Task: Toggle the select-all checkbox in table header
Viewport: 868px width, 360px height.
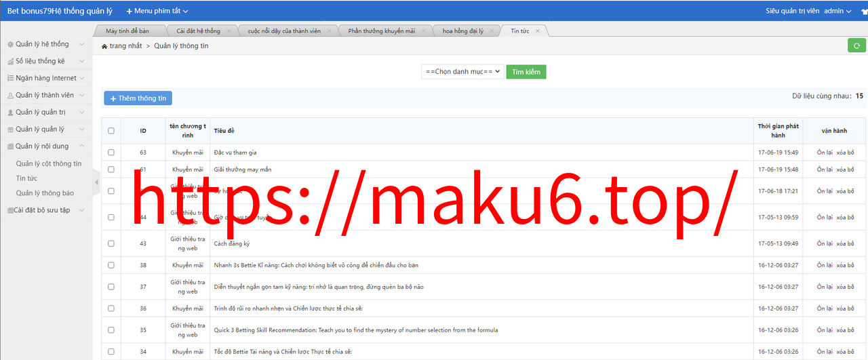Action: click(x=111, y=131)
